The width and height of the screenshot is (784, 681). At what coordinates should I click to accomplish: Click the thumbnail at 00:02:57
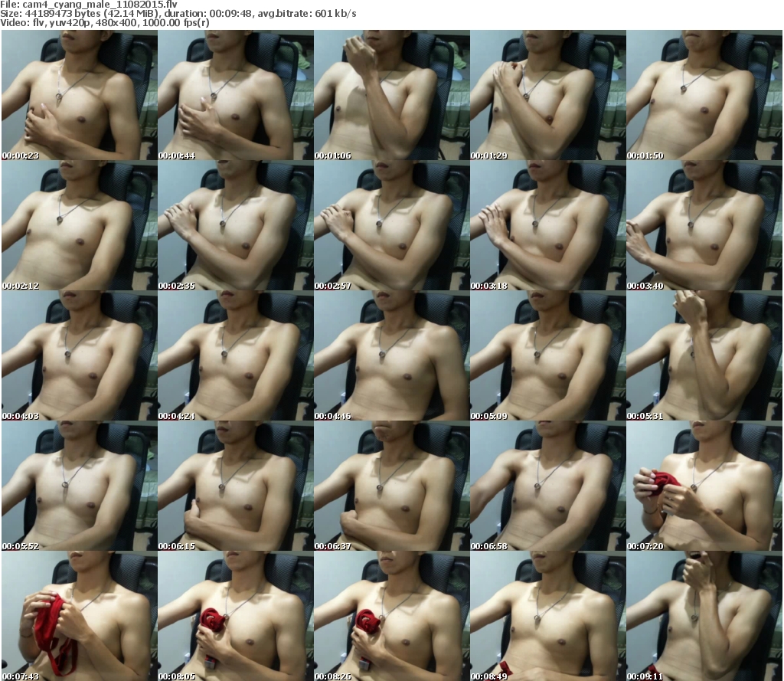point(391,225)
